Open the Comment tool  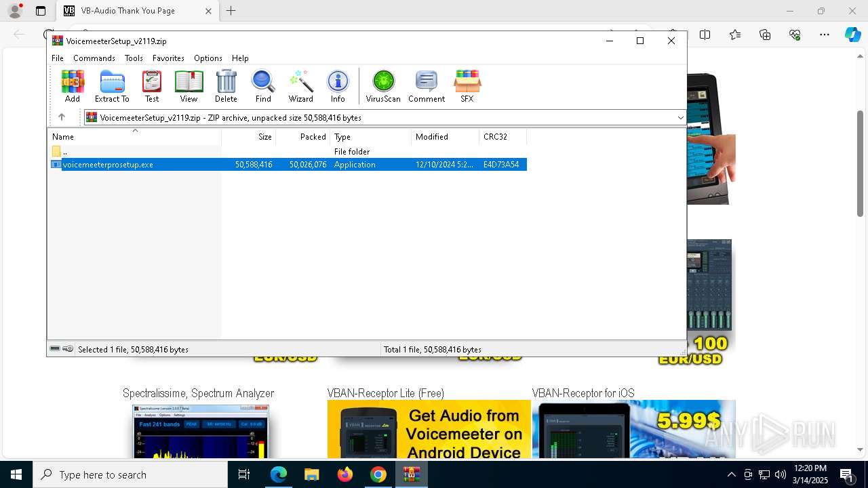[x=427, y=86]
